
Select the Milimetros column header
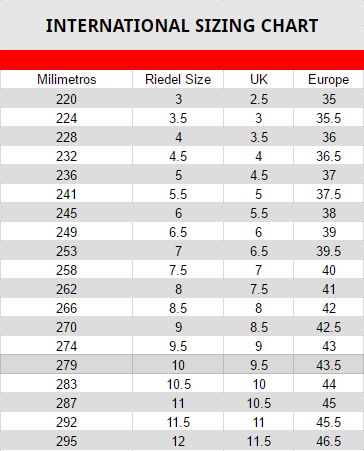[x=66, y=79]
